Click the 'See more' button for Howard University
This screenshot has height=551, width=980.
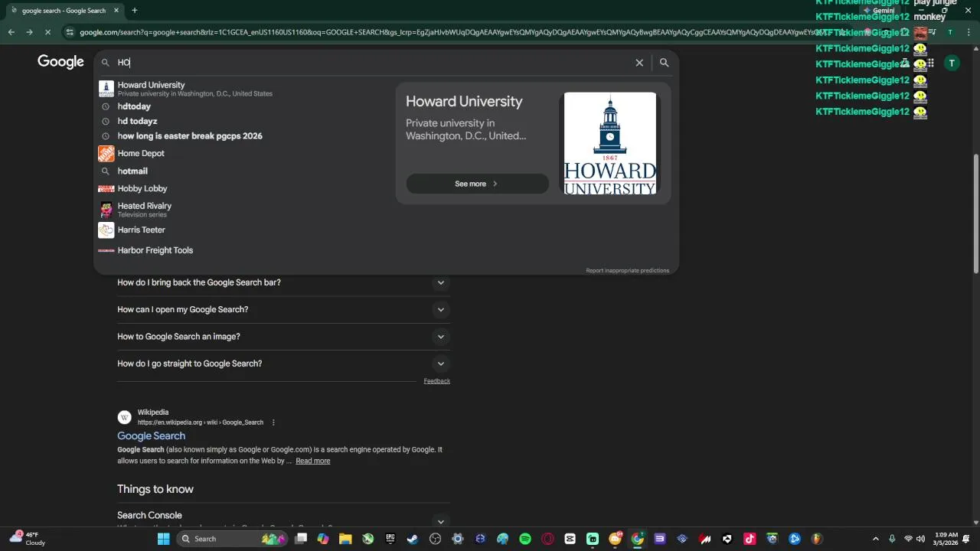coord(477,184)
